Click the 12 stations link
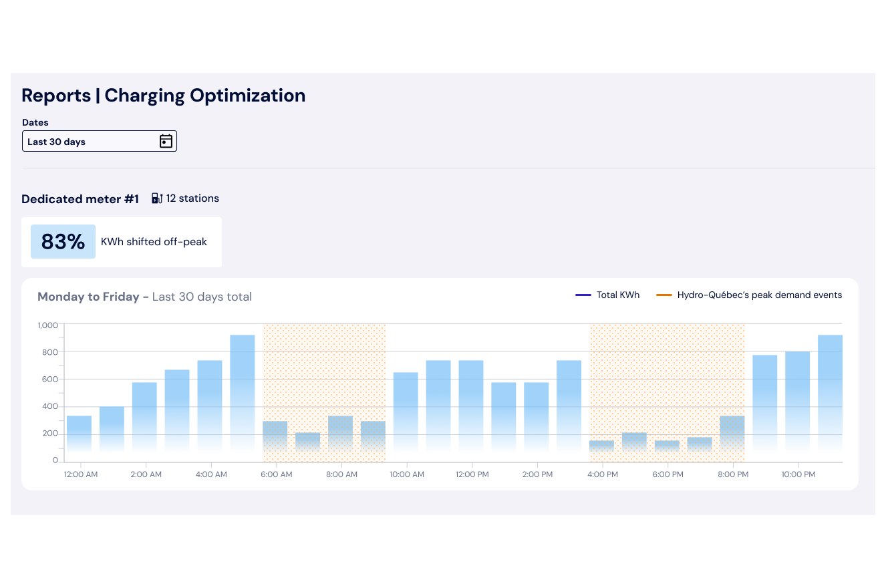 tap(192, 198)
